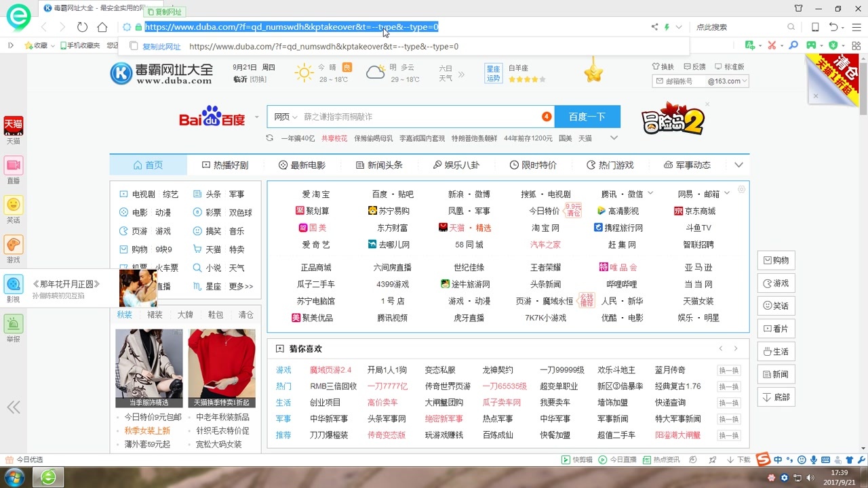Image resolution: width=868 pixels, height=488 pixels.
Task: Open the browser main menu hamburger icon
Action: tap(856, 27)
